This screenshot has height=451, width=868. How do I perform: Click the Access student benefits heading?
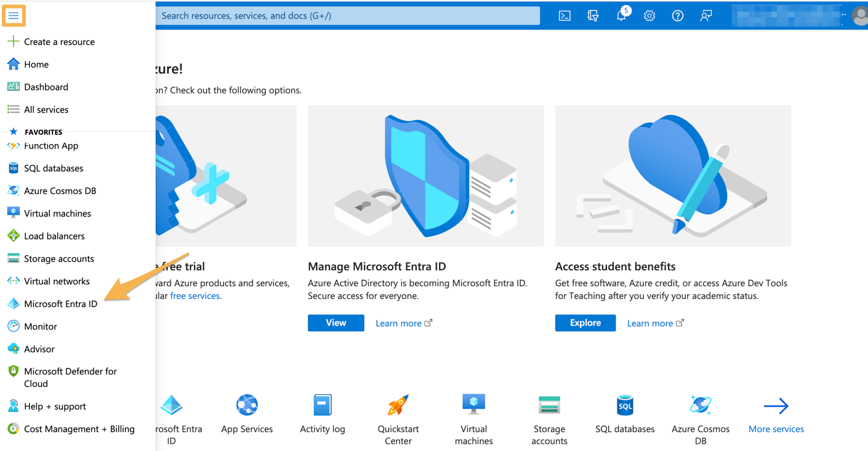tap(616, 266)
